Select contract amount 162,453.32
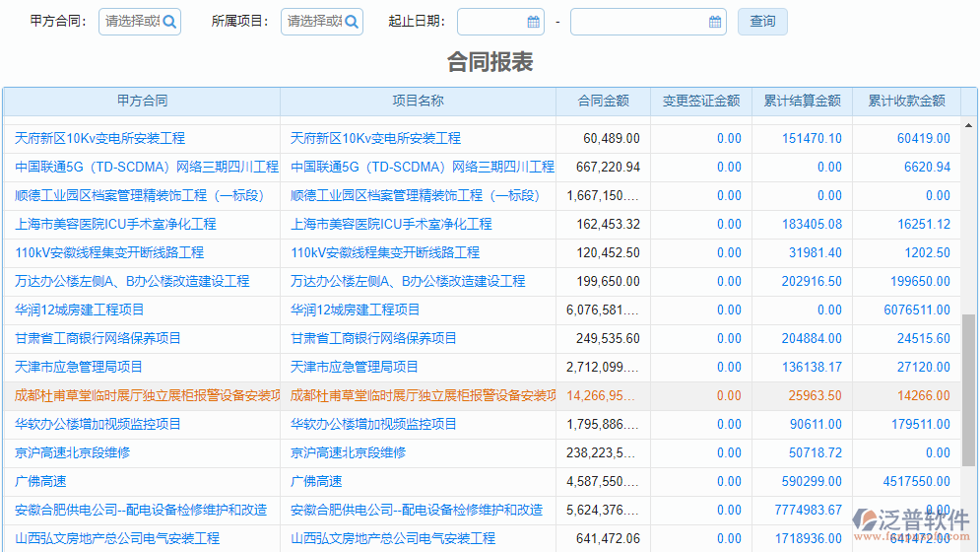The width and height of the screenshot is (980, 552). 608,224
